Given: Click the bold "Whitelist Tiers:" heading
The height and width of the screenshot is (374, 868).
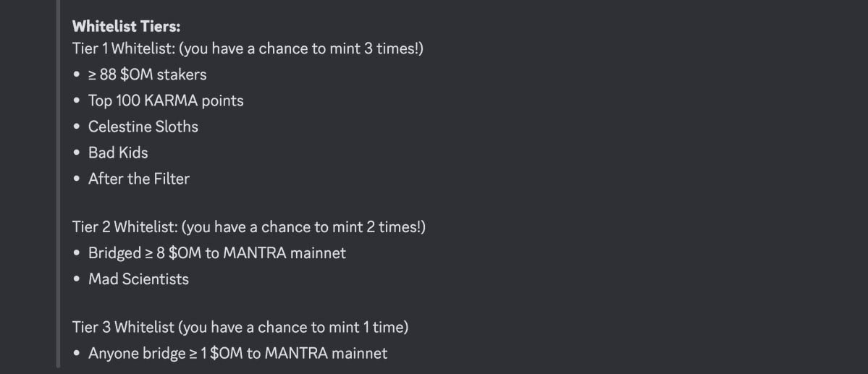Looking at the screenshot, I should 126,26.
